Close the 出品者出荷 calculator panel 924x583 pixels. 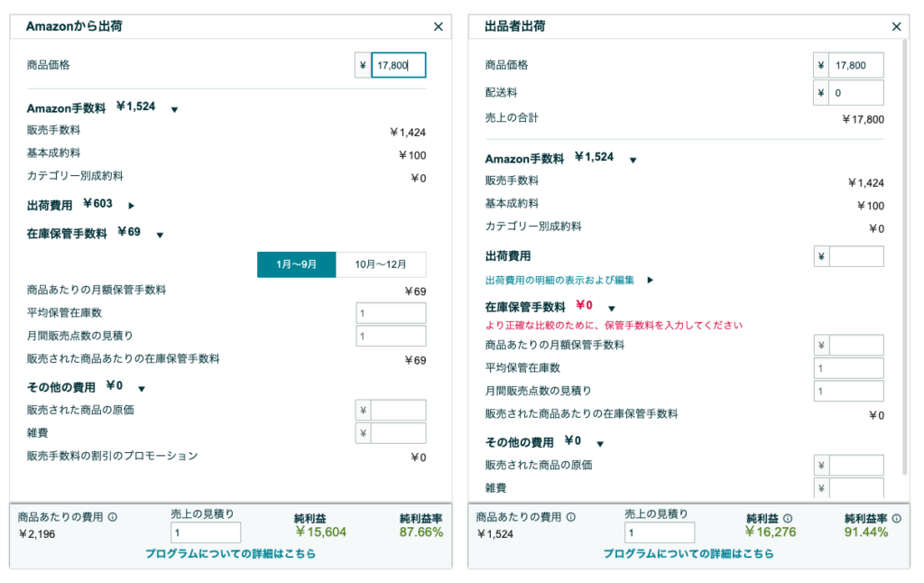(x=896, y=26)
